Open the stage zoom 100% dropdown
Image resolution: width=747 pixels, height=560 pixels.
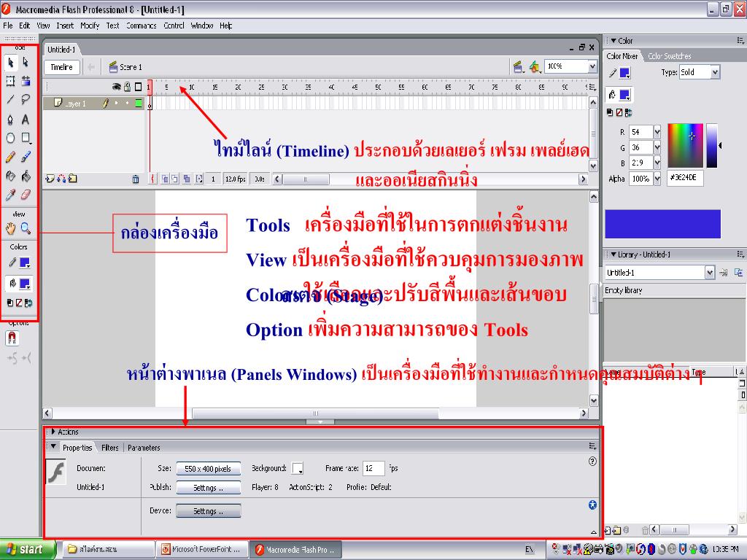592,66
